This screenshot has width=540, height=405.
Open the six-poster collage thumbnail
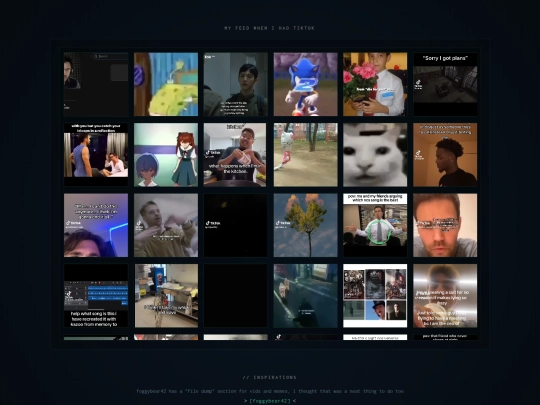click(375, 295)
